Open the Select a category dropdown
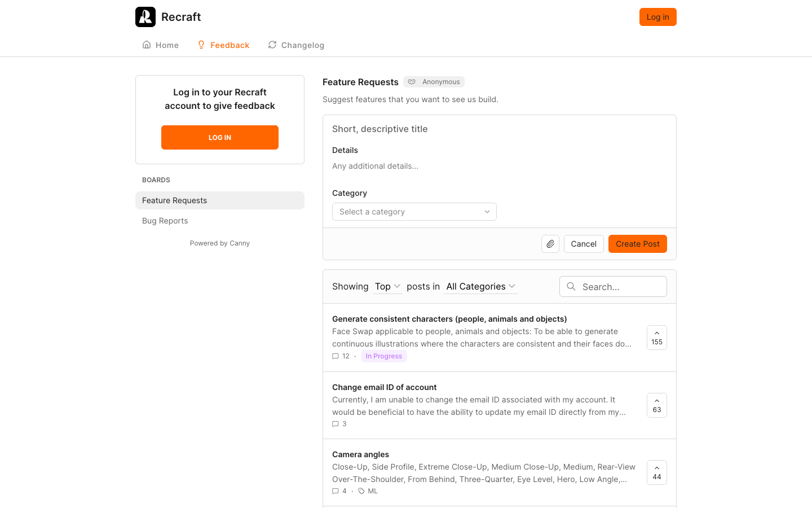The width and height of the screenshot is (812, 508). click(414, 212)
